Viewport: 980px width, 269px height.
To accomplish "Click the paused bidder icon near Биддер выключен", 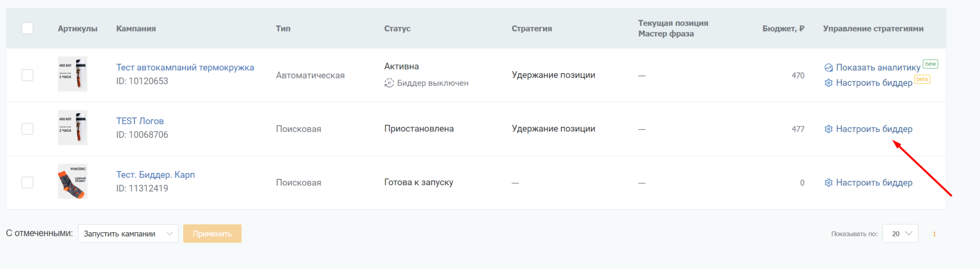I will tap(389, 83).
